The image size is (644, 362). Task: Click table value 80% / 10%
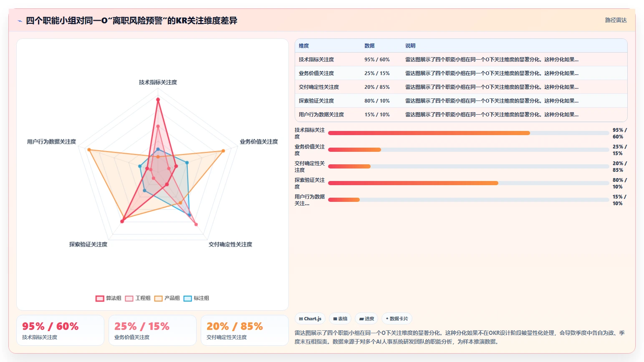pyautogui.click(x=377, y=101)
